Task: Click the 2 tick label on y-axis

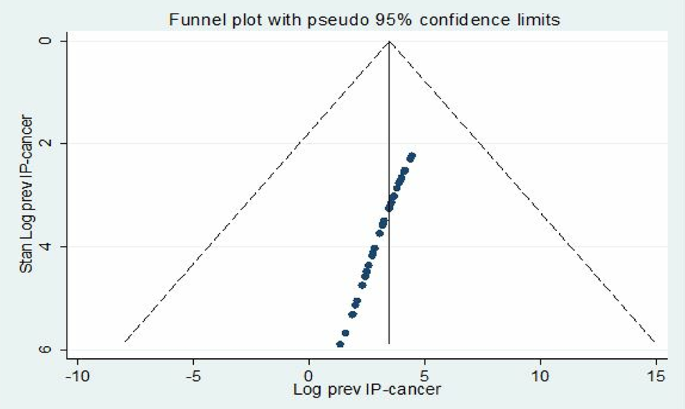Action: point(46,143)
